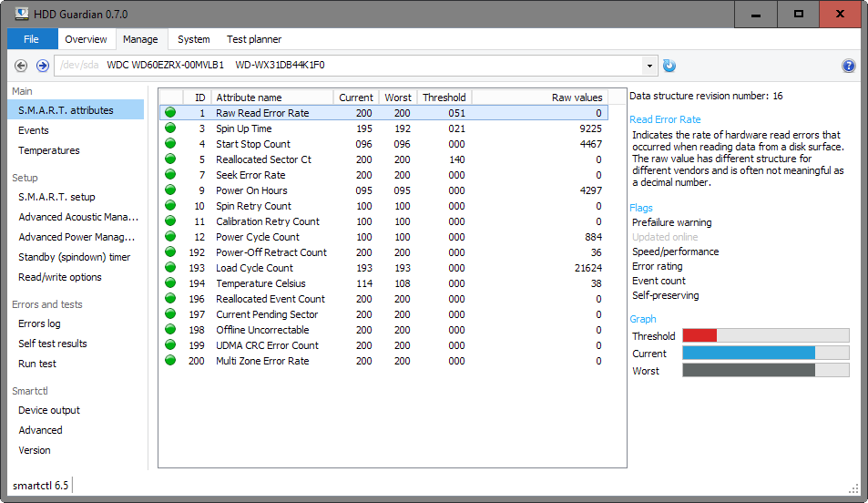Open Advanced Acoustic Management settings
This screenshot has width=868, height=503.
78,217
